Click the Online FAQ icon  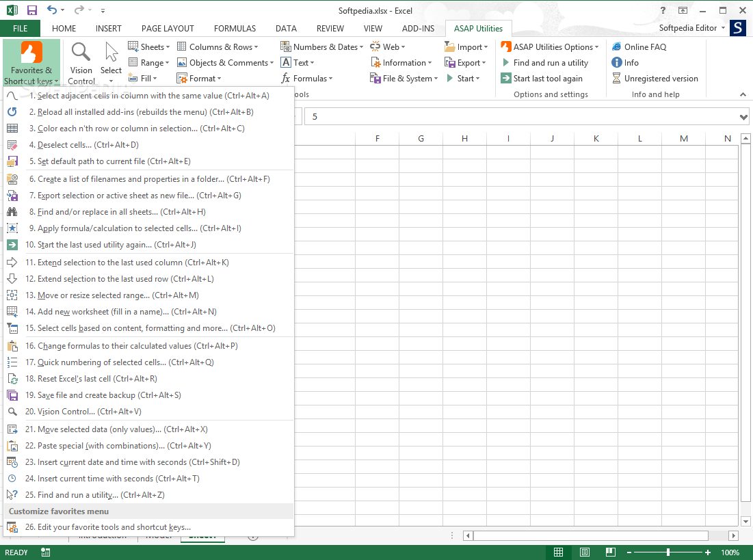click(x=617, y=46)
